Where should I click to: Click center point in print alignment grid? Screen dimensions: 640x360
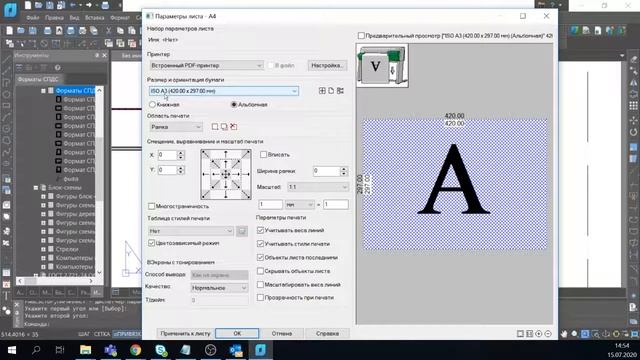point(226,175)
